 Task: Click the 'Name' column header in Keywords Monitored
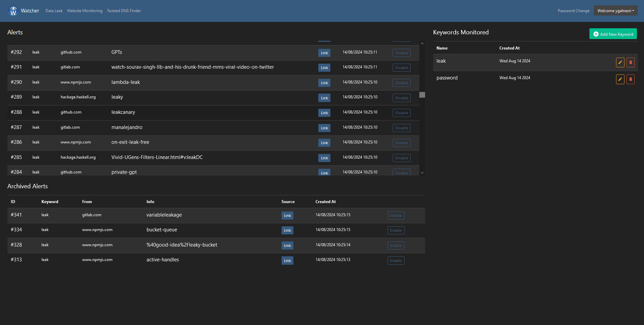point(442,48)
